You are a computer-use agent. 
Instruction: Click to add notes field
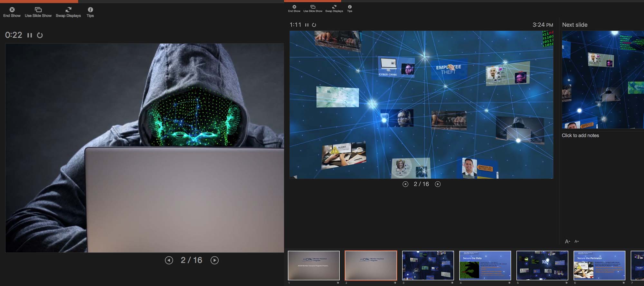coord(580,135)
